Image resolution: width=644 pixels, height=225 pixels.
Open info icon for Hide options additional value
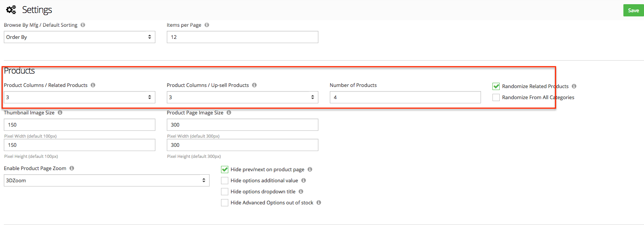(303, 180)
